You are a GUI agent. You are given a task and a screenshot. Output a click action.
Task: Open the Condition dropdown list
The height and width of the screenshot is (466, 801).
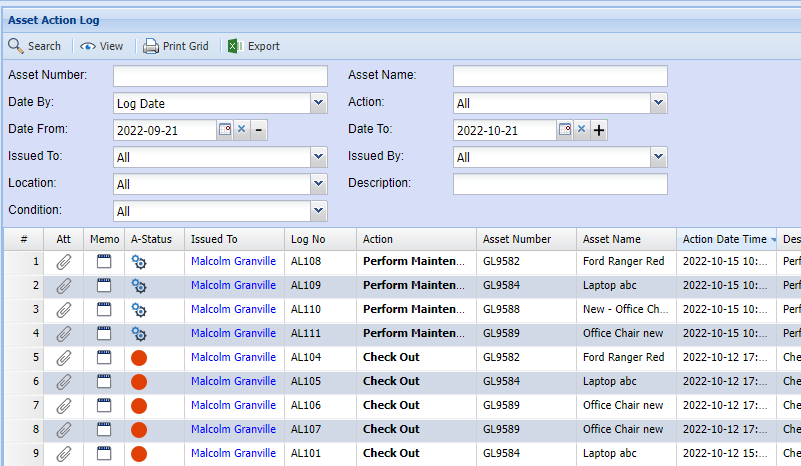[318, 211]
